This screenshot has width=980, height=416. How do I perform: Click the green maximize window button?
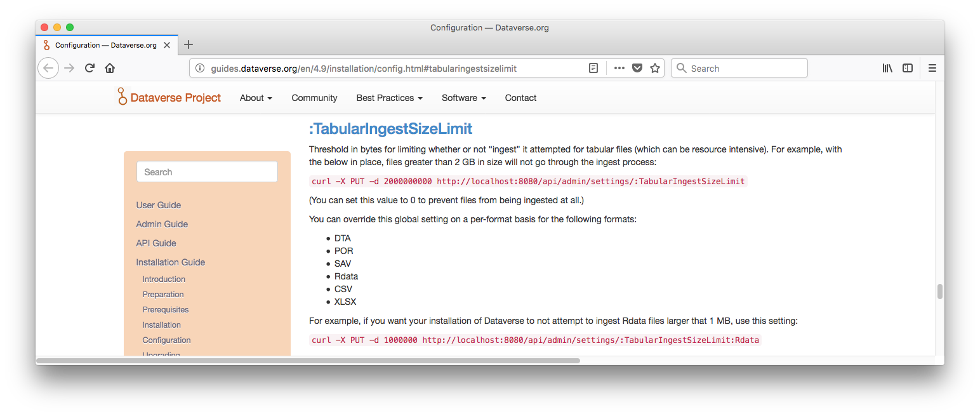coord(70,27)
